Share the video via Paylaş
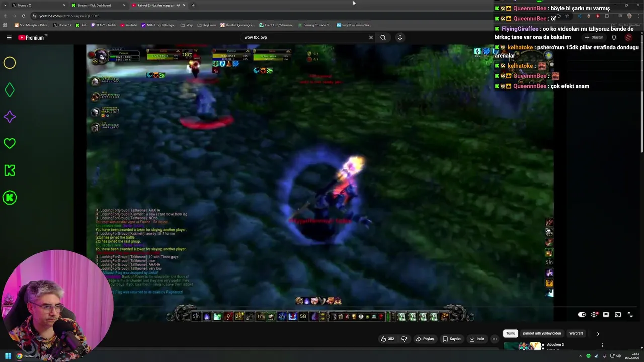The width and height of the screenshot is (644, 362). tap(425, 339)
